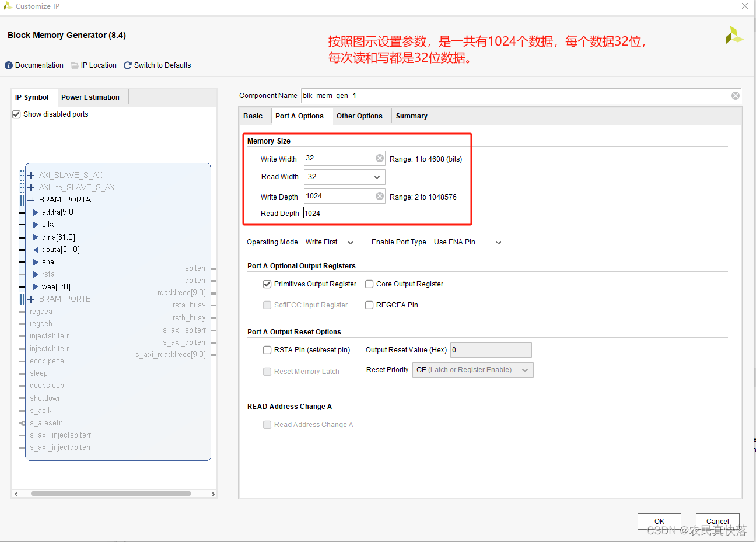Viewport: 756px width, 542px height.
Task: Expand the BRAM_PORTB port group
Action: (31, 299)
